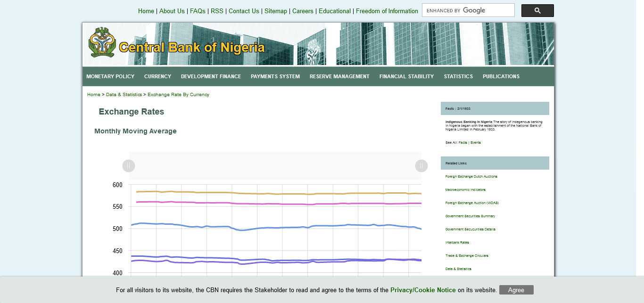Open the Publications menu
Image resolution: width=644 pixels, height=303 pixels.
pos(501,76)
